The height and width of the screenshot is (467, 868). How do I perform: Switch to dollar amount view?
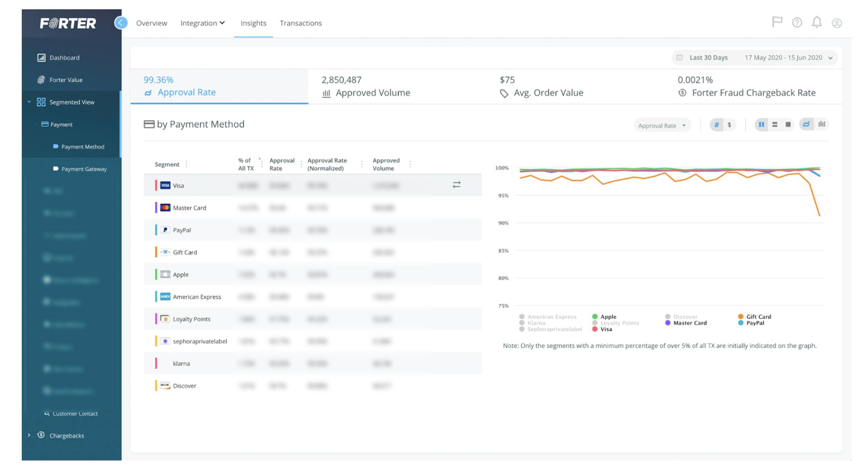click(729, 125)
